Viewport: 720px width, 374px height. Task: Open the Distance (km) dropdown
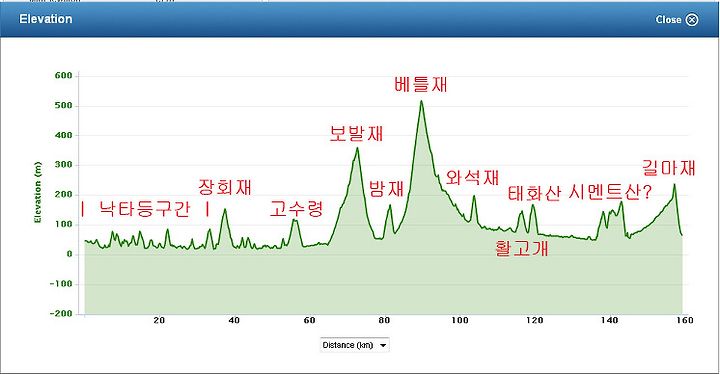(354, 345)
